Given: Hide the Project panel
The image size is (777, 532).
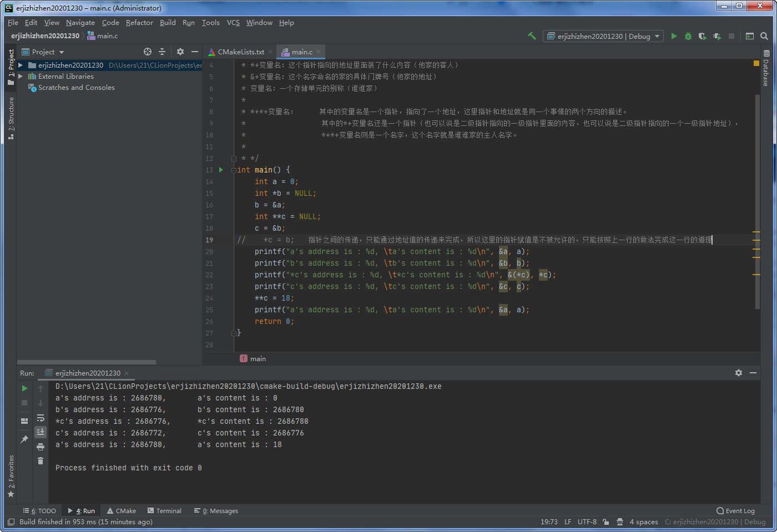Looking at the screenshot, I should click(x=195, y=52).
